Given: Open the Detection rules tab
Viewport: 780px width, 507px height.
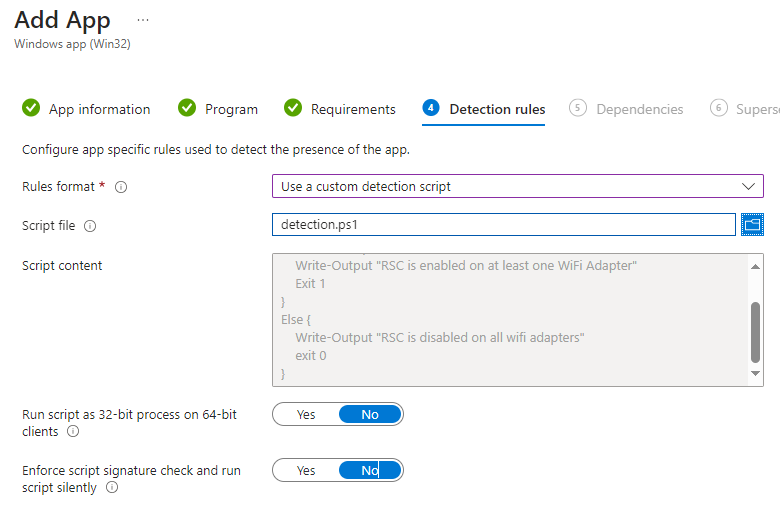Looking at the screenshot, I should 497,109.
